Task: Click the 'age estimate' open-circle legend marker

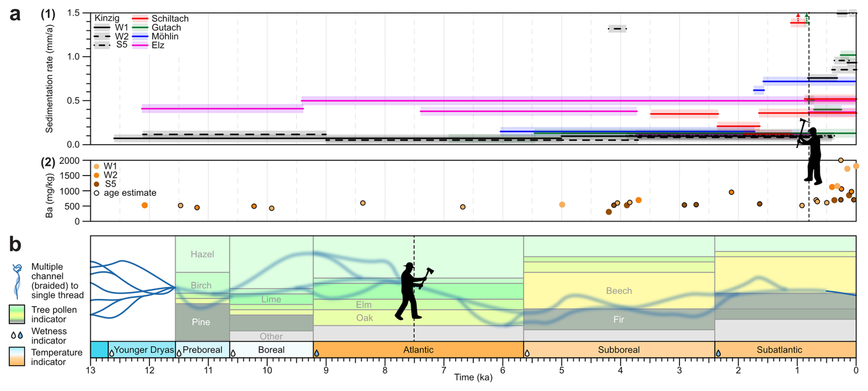Action: pos(97,193)
